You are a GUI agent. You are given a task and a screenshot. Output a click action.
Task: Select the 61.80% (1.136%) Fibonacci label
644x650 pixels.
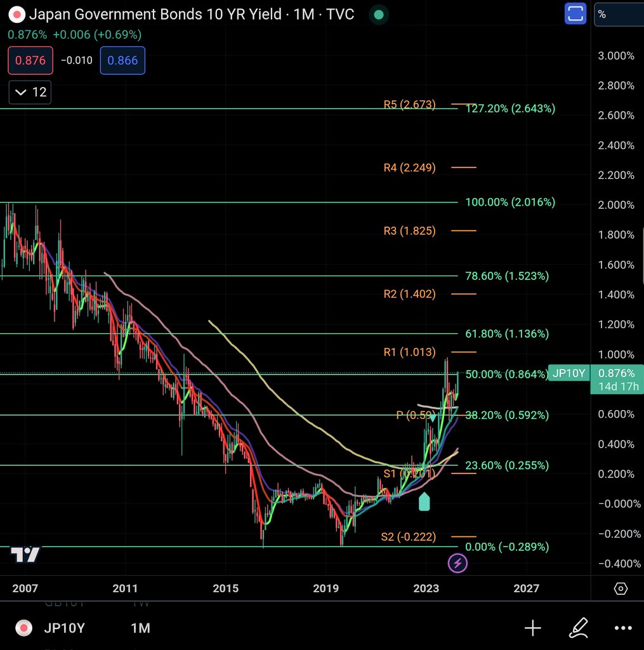pyautogui.click(x=507, y=334)
